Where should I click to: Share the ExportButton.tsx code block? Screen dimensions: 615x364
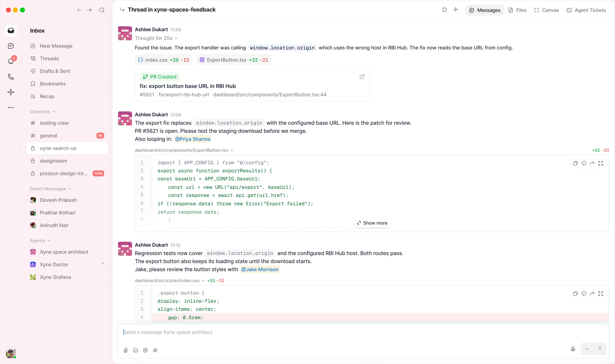(592, 163)
